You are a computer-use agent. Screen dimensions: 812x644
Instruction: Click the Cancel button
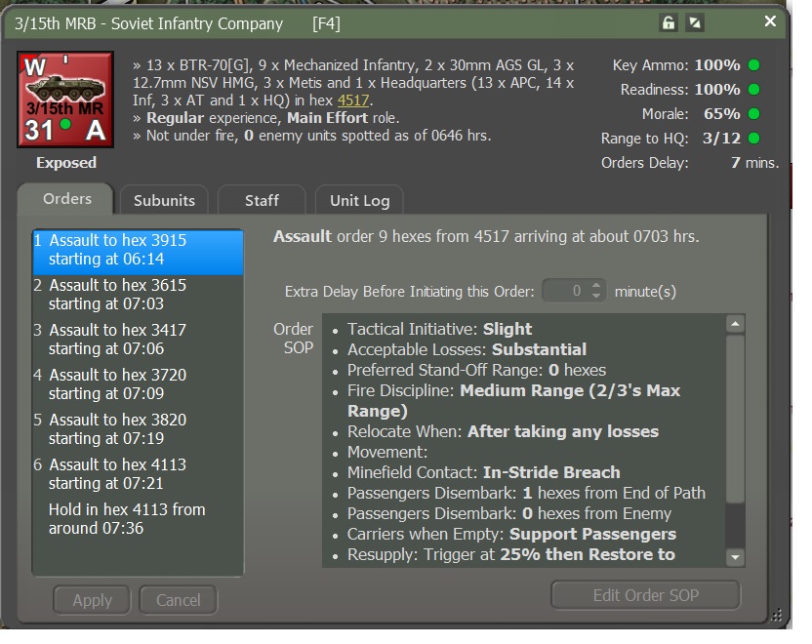click(179, 600)
